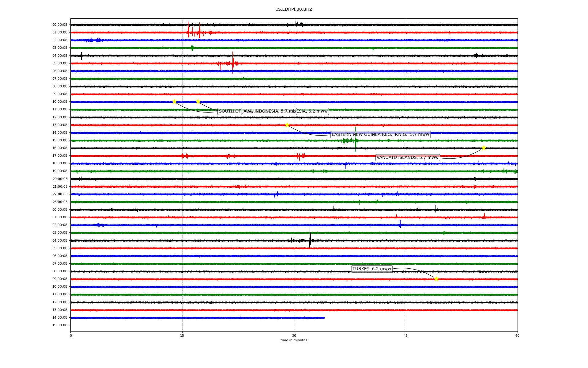
Task: Click the 15 tick label on time axis
Action: tap(182, 335)
